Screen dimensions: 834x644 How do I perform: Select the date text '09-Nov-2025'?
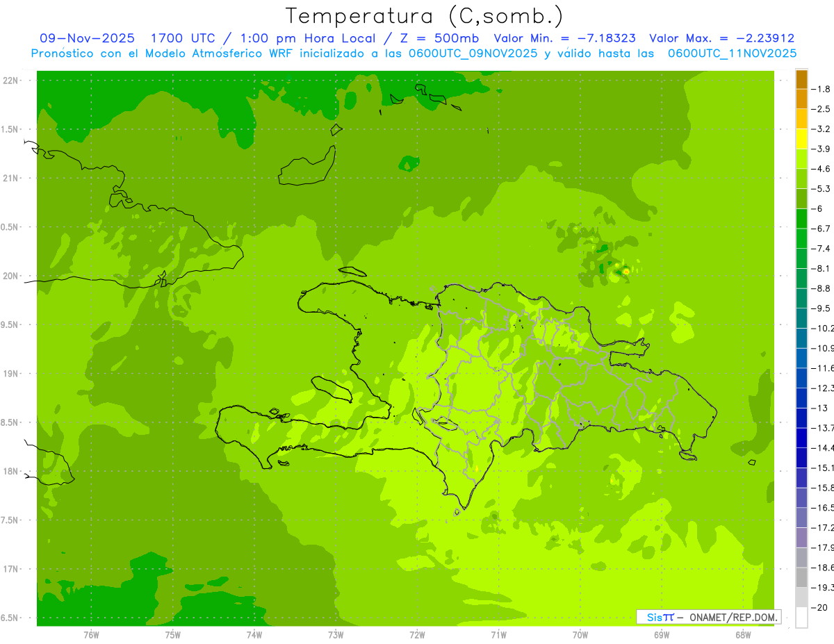[87, 38]
